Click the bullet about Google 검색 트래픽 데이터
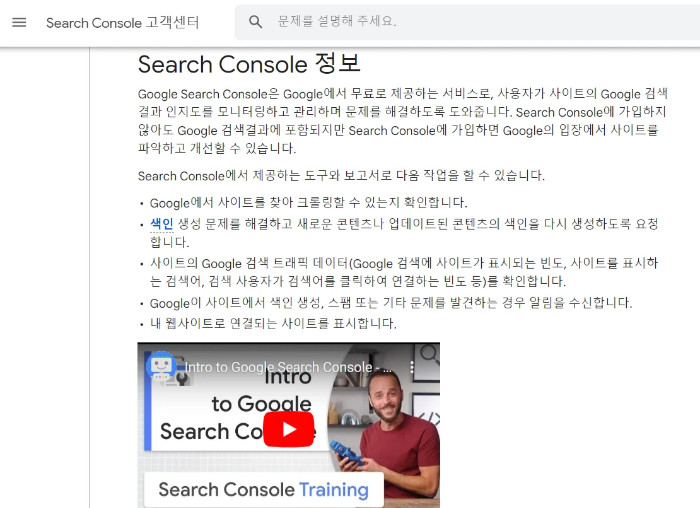The image size is (700, 508). tap(404, 272)
